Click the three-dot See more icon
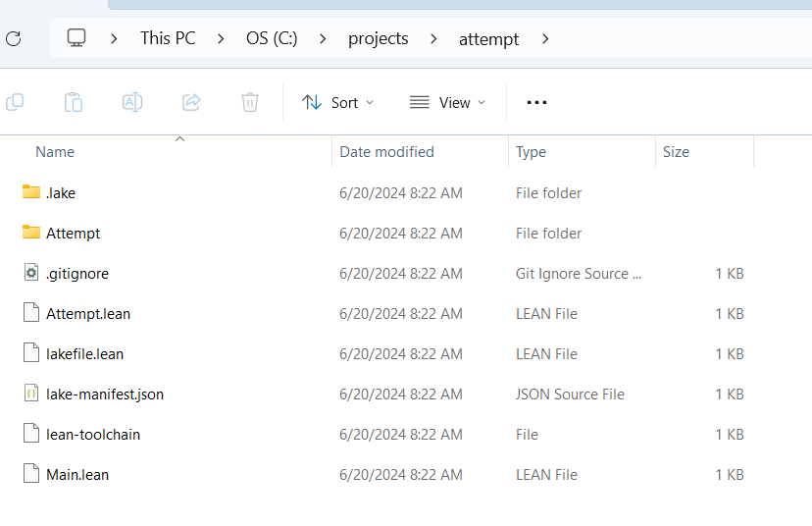 click(x=536, y=102)
